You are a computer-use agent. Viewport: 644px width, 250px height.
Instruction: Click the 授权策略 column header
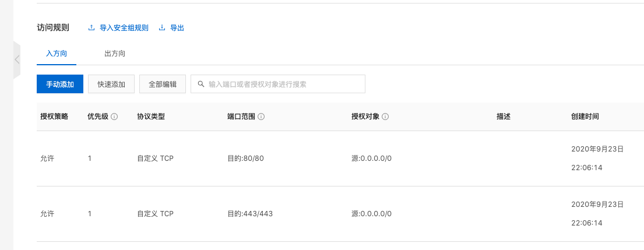click(x=54, y=117)
